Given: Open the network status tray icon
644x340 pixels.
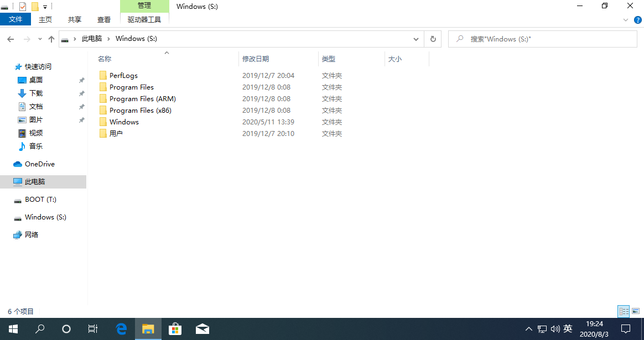Looking at the screenshot, I should (x=542, y=329).
